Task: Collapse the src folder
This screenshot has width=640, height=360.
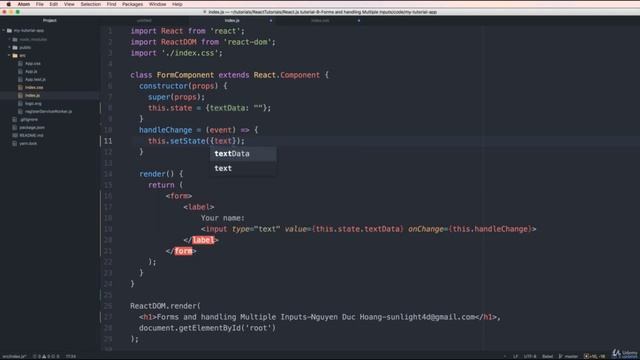Action: [9, 56]
